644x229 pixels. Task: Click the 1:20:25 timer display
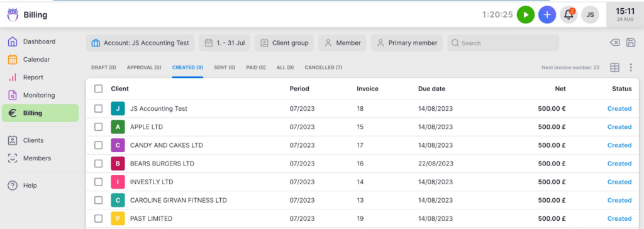coord(497,15)
